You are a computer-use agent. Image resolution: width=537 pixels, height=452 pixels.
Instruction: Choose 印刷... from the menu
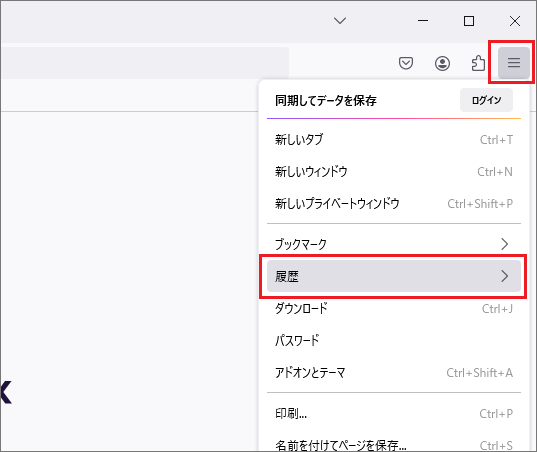(394, 414)
